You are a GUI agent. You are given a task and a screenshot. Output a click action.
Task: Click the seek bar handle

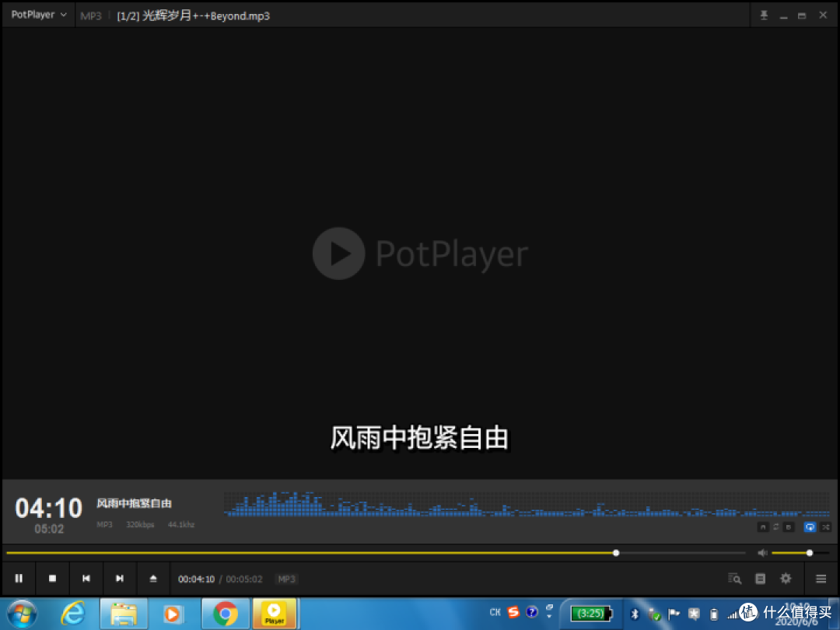click(x=616, y=553)
